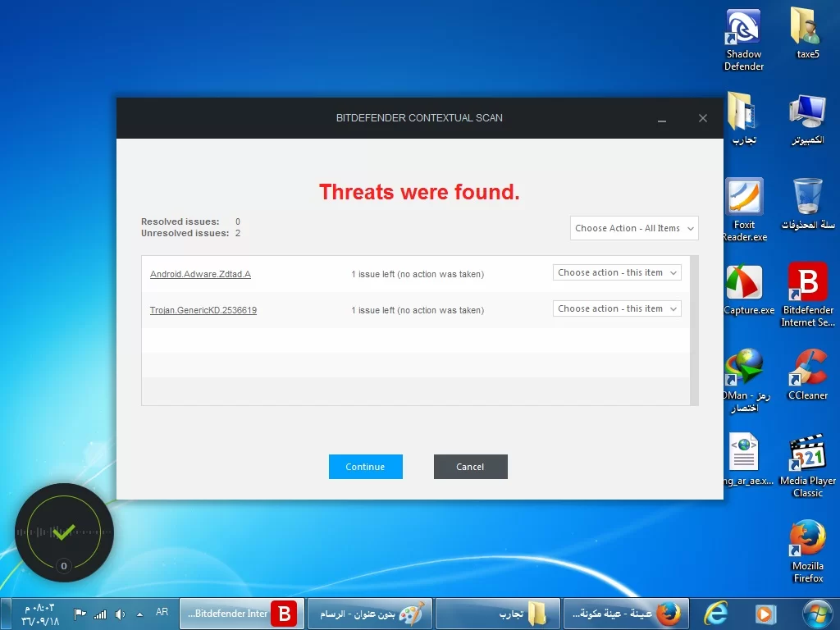Open action dropdown for Trojan.GenericKD.2536619

coord(617,308)
